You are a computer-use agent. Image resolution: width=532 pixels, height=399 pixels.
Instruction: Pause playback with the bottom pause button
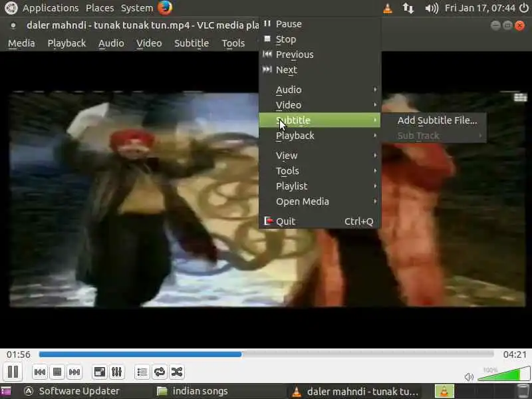(x=13, y=372)
